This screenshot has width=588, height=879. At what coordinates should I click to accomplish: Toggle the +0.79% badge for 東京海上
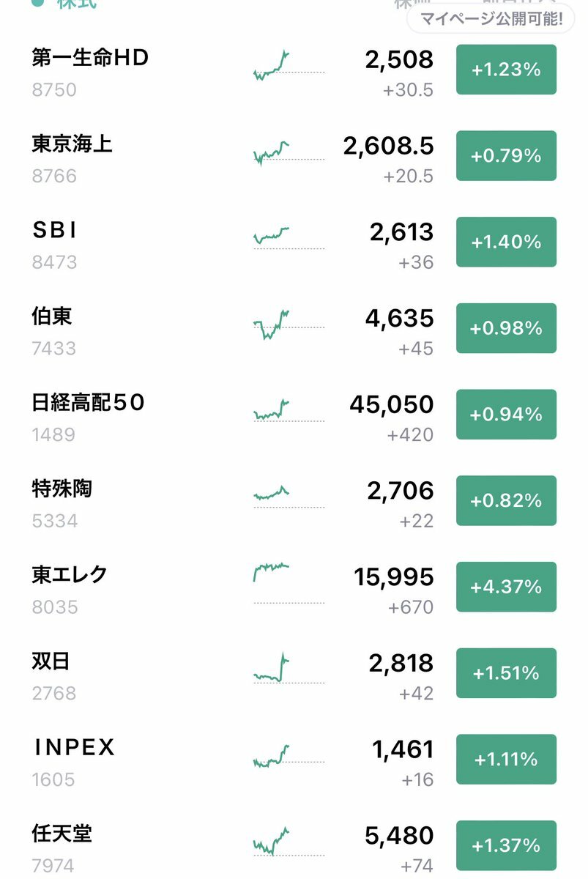tap(506, 156)
